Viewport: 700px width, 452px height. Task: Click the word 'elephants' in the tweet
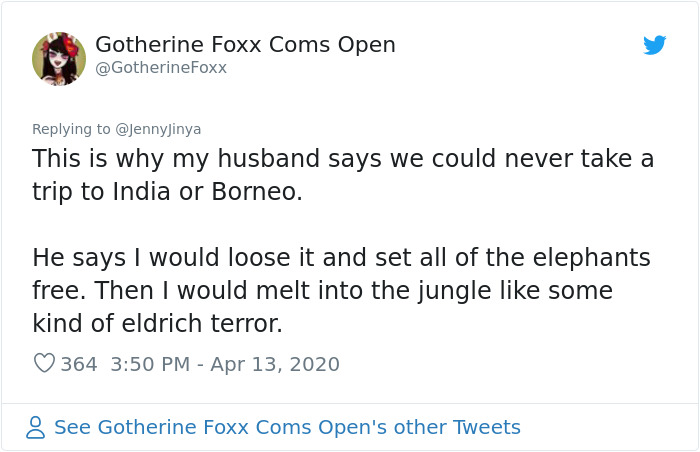coord(592,259)
